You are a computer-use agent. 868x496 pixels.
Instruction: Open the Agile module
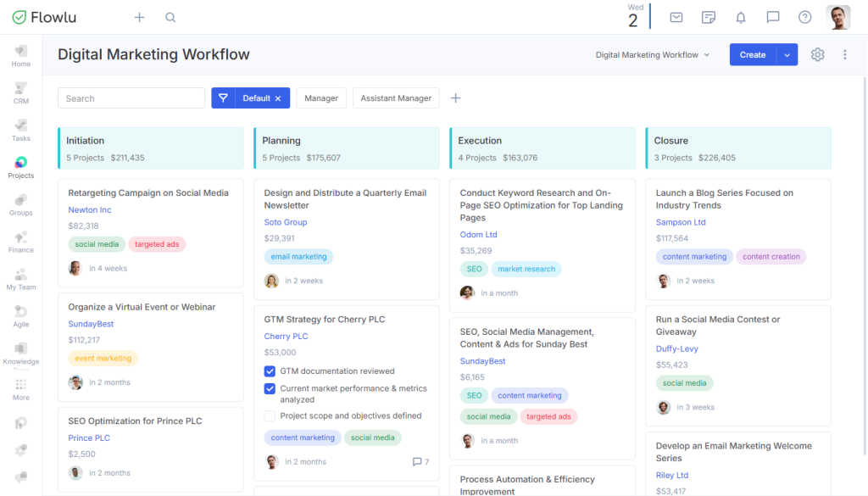[x=21, y=316]
